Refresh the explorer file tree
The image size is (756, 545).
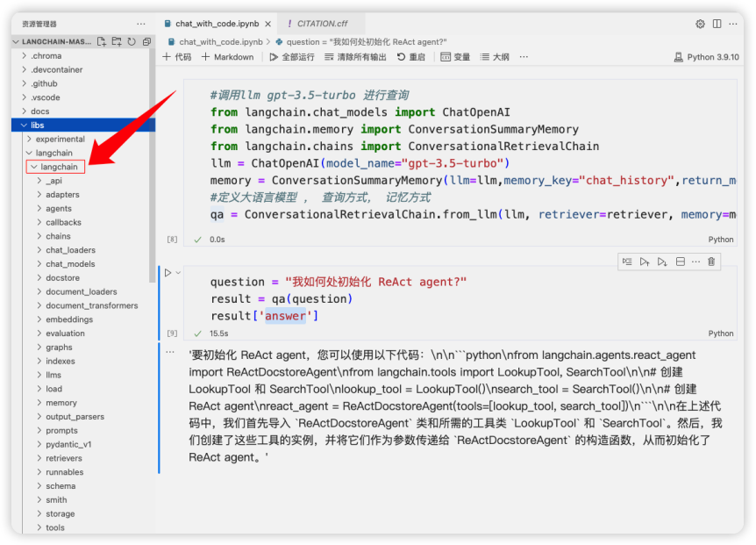pyautogui.click(x=132, y=41)
